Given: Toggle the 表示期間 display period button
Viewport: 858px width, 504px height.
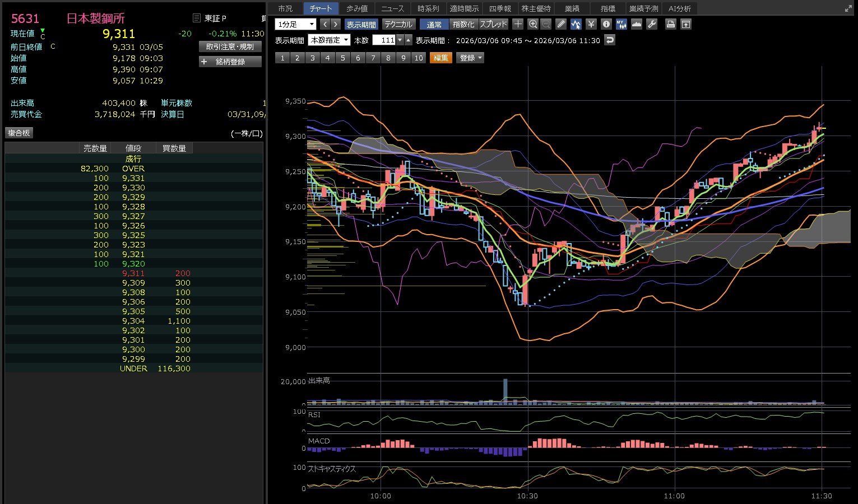Looking at the screenshot, I should pos(361,25).
